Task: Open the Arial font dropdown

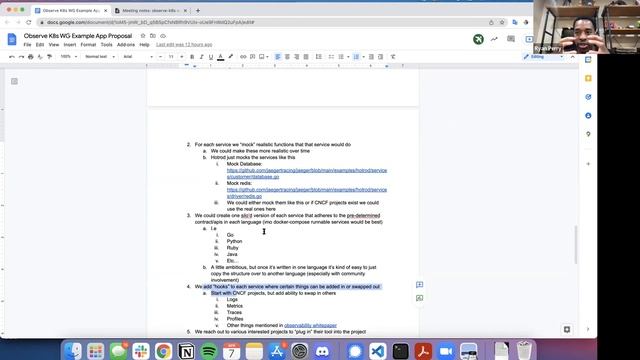Action: [138, 57]
